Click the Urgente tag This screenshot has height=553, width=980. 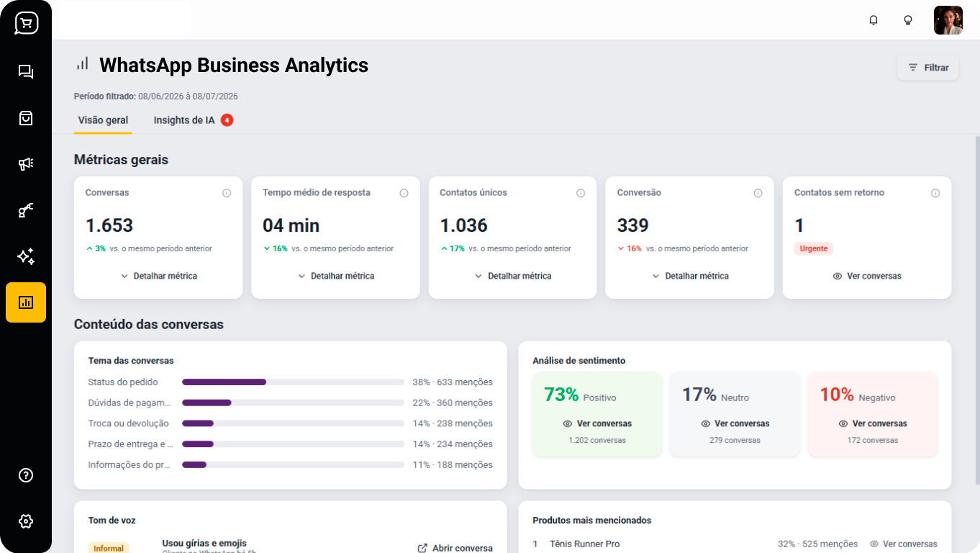814,248
